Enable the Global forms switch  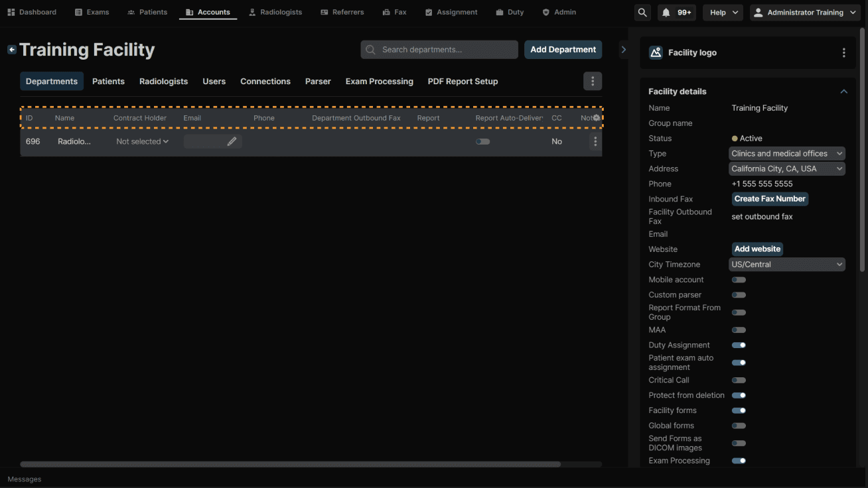(x=739, y=426)
